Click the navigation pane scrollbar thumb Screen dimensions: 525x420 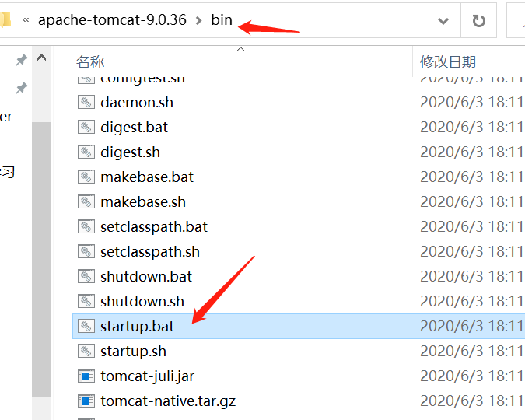click(41, 260)
